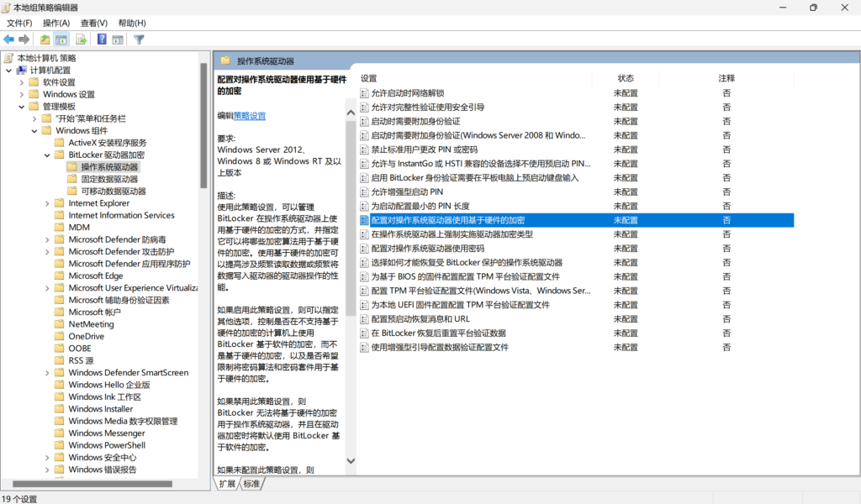Image resolution: width=861 pixels, height=504 pixels.
Task: Toggle the show/hide action pane icon
Action: point(117,39)
